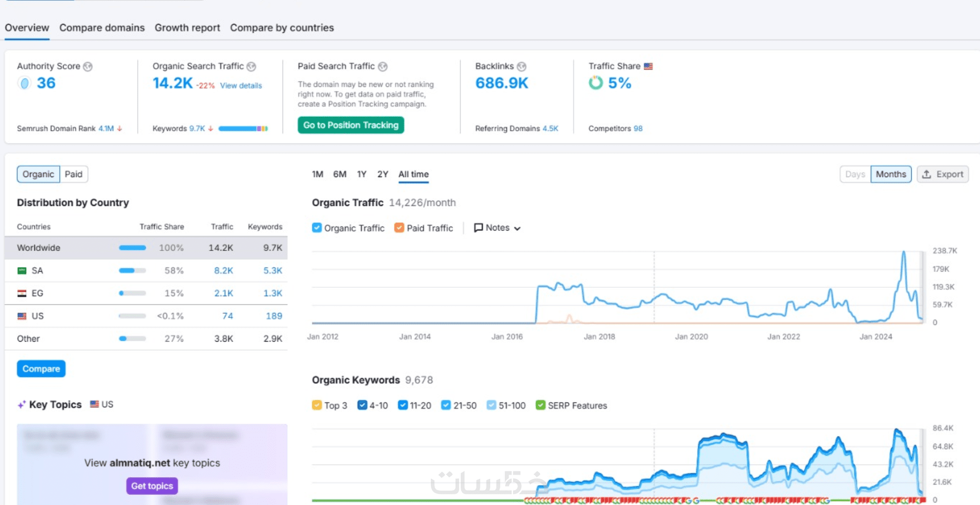The width and height of the screenshot is (980, 505).
Task: Click the Organic Search Traffic info icon
Action: tap(251, 67)
